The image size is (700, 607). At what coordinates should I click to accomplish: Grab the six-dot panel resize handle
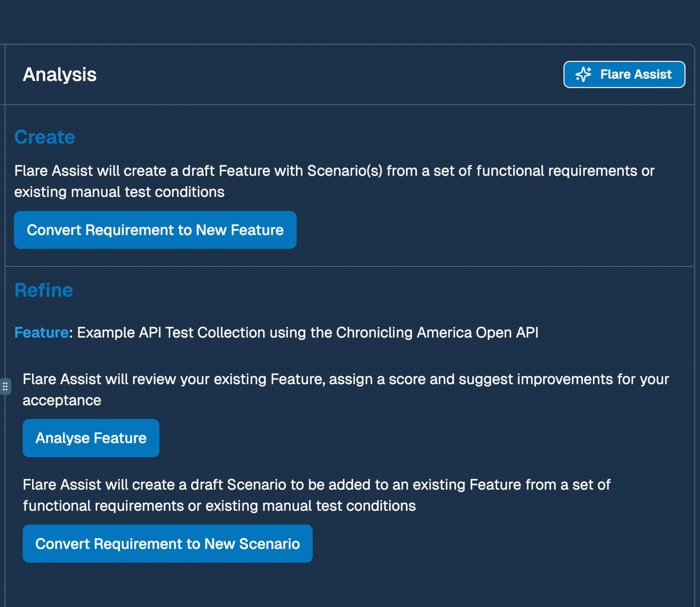(x=5, y=386)
